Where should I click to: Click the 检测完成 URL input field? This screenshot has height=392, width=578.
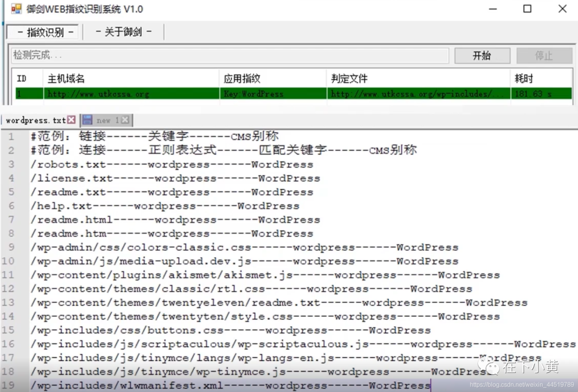tap(230, 56)
